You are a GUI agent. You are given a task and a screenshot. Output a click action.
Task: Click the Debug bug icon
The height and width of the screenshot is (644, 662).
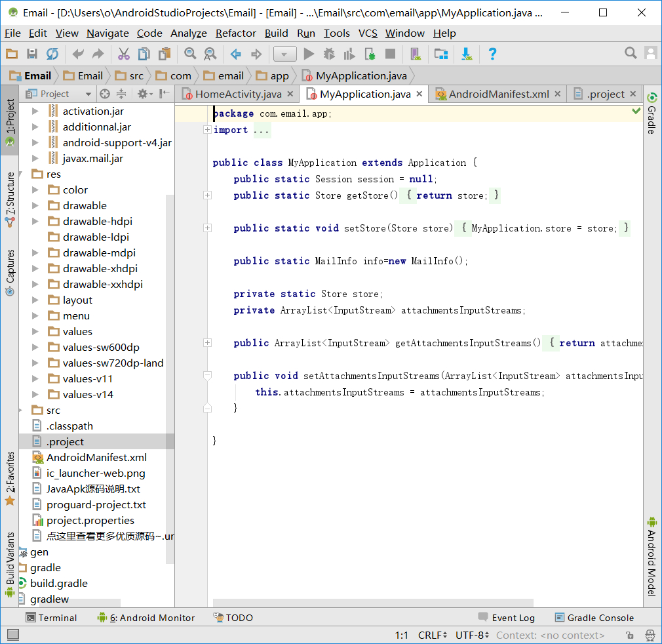(329, 54)
